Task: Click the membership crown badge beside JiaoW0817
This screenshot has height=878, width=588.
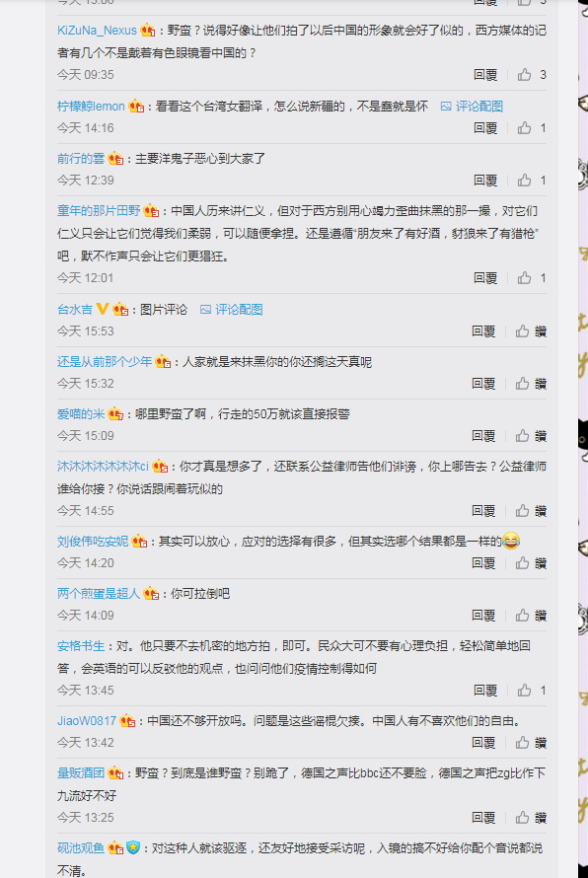Action: coord(127,721)
